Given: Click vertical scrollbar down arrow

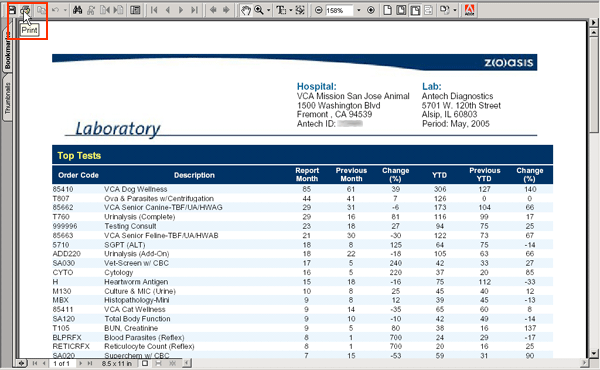Looking at the screenshot, I should coord(594,353).
